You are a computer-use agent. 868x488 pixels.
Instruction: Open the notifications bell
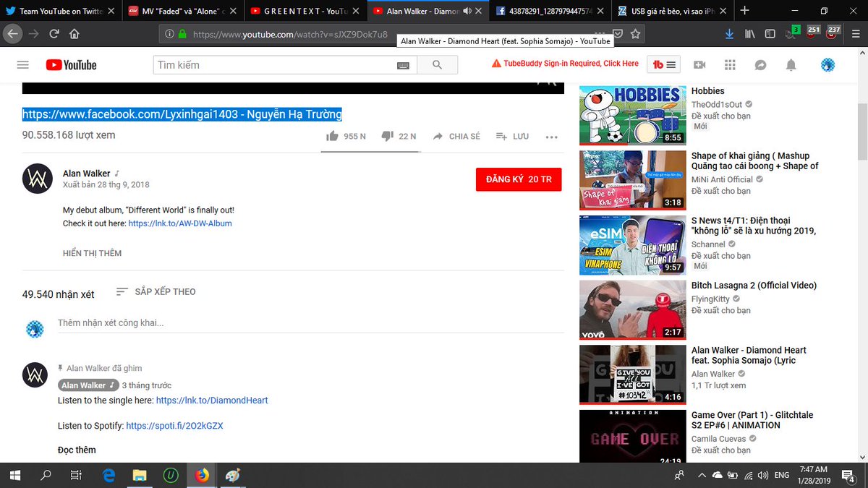[x=791, y=65]
